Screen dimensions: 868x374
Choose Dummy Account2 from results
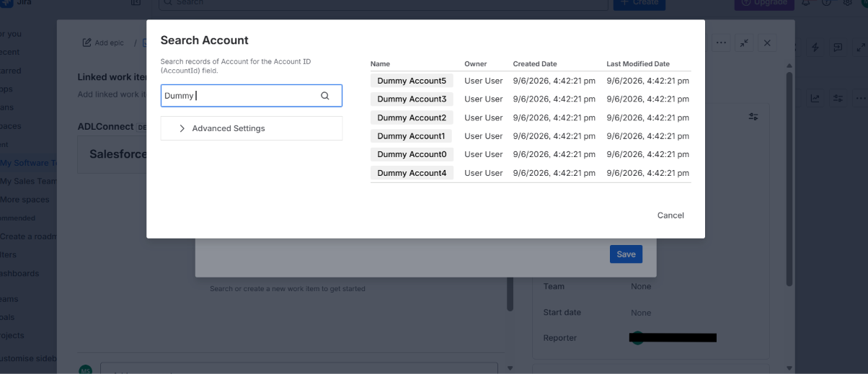tap(412, 117)
